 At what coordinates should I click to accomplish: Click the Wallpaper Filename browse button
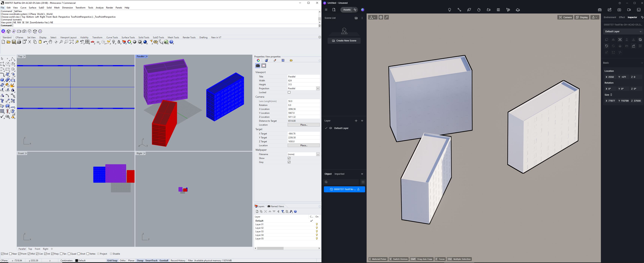[x=318, y=154]
